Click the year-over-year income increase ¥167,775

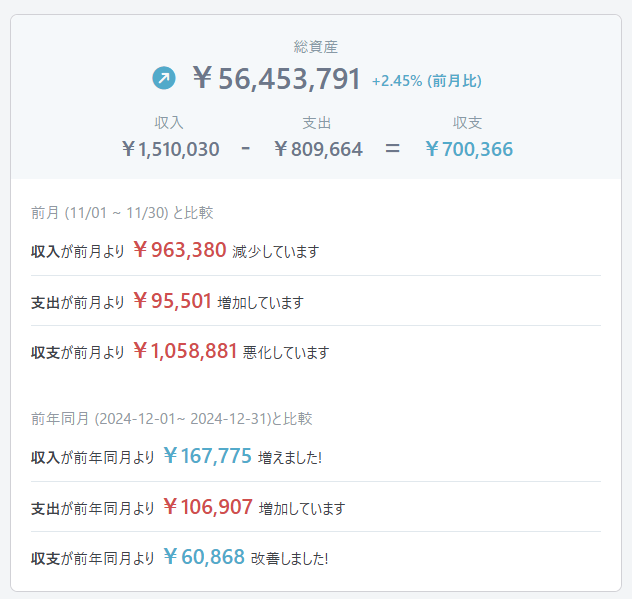pyautogui.click(x=207, y=456)
